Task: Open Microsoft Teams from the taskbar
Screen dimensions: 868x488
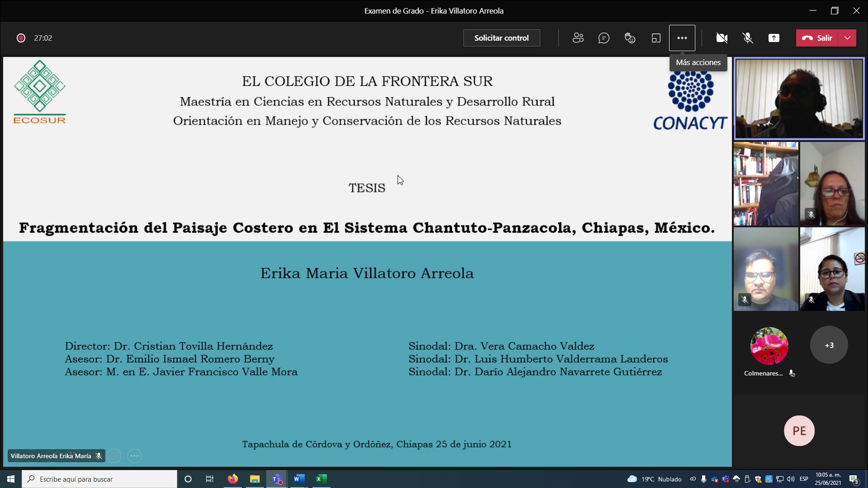Action: pyautogui.click(x=277, y=479)
